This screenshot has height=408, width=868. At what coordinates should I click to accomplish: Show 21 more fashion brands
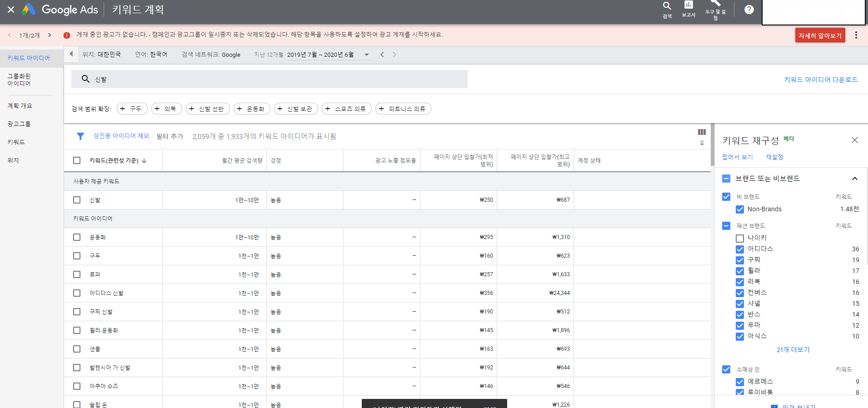793,350
